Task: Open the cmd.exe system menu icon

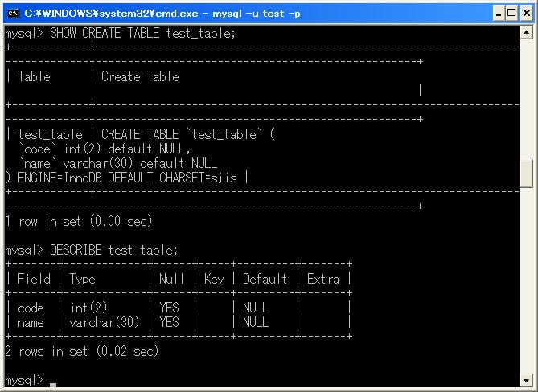Action: coord(12,12)
